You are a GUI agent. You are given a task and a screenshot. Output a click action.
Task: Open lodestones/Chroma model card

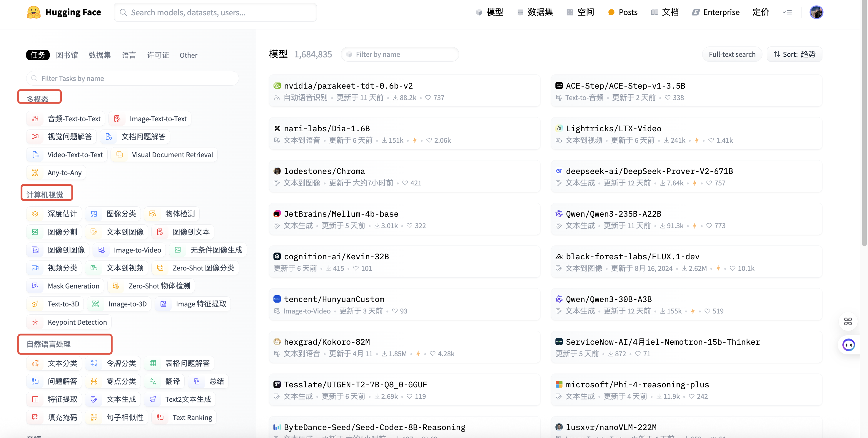coord(405,176)
